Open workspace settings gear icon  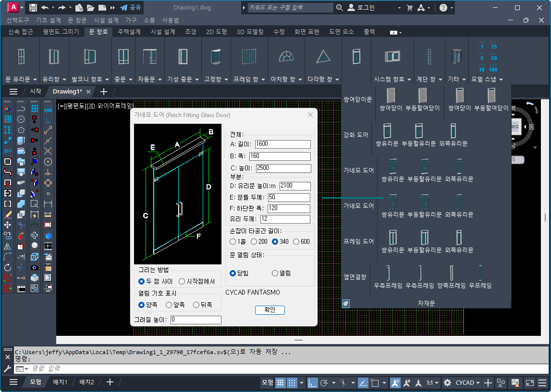tap(447, 382)
